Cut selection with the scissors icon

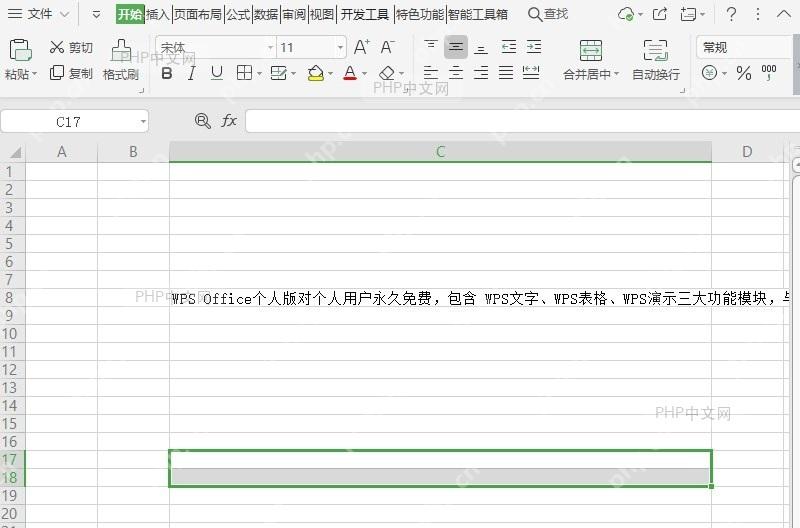coord(56,47)
